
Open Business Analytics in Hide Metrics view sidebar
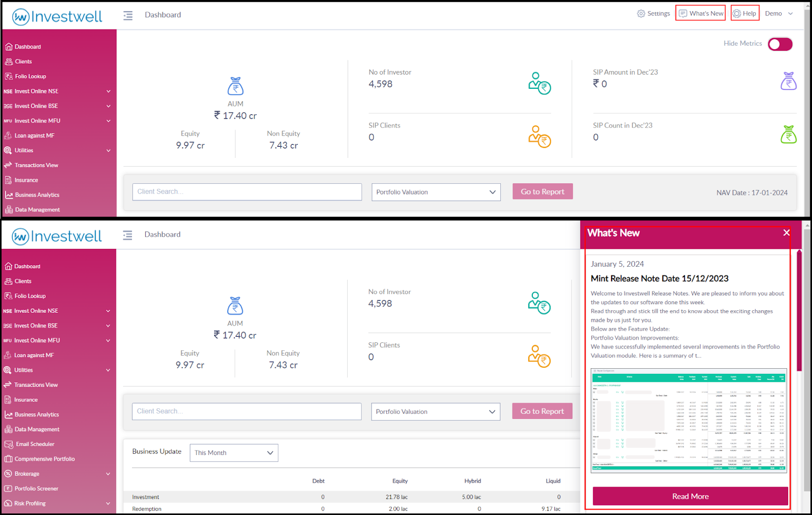pos(32,195)
